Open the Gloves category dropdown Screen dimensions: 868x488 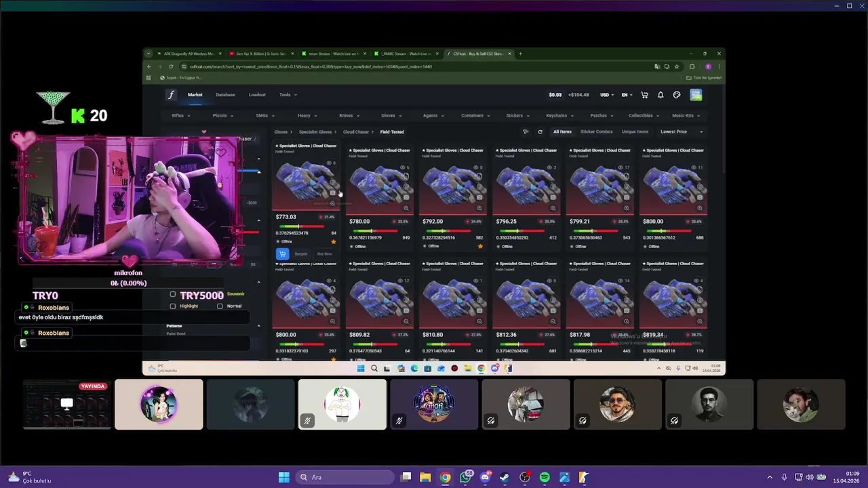pos(391,115)
